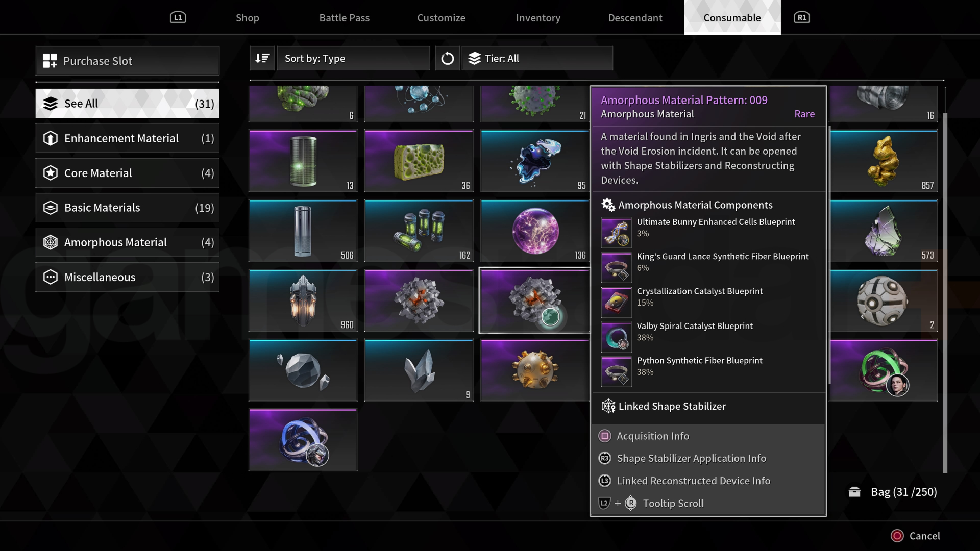
Task: Select the Inventory tab
Action: [x=538, y=17]
